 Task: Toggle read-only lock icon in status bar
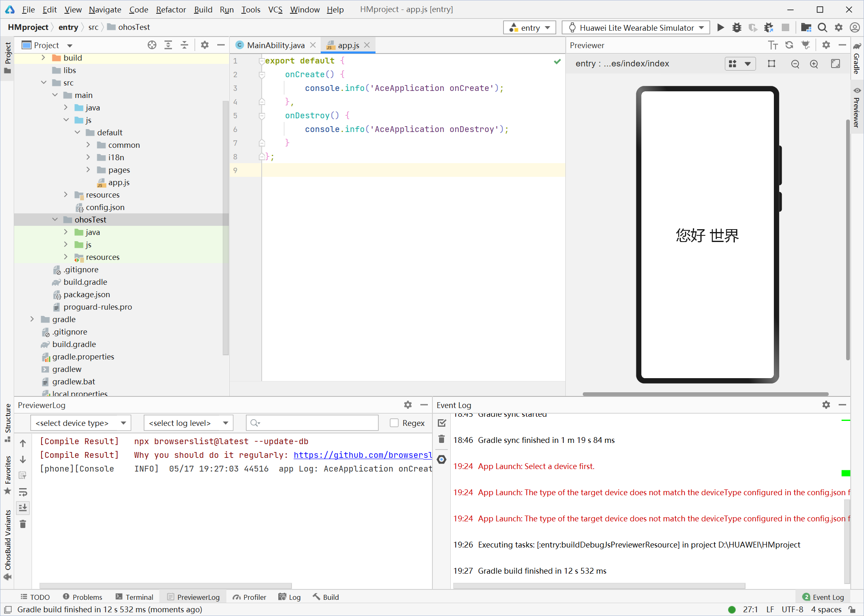click(x=852, y=609)
